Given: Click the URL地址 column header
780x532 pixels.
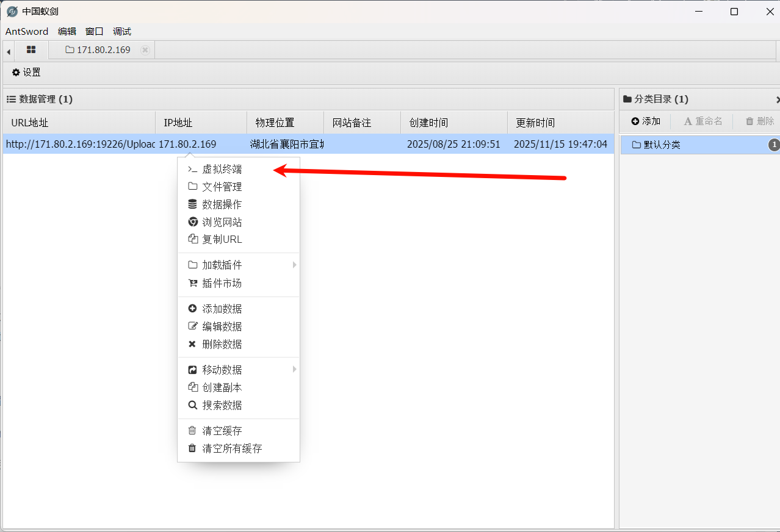Looking at the screenshot, I should pyautogui.click(x=79, y=123).
